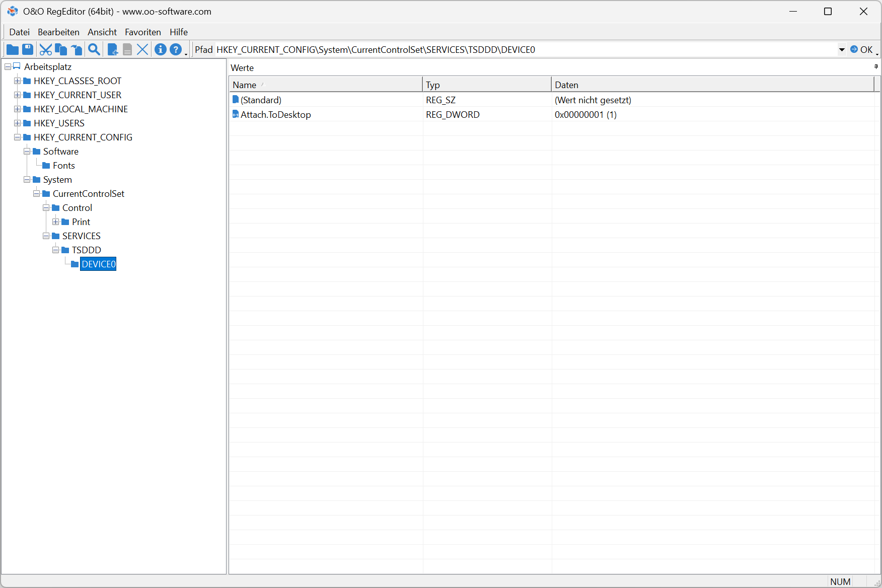Click the OK button beside the path
Viewport: 882px width, 588px height.
[861, 49]
